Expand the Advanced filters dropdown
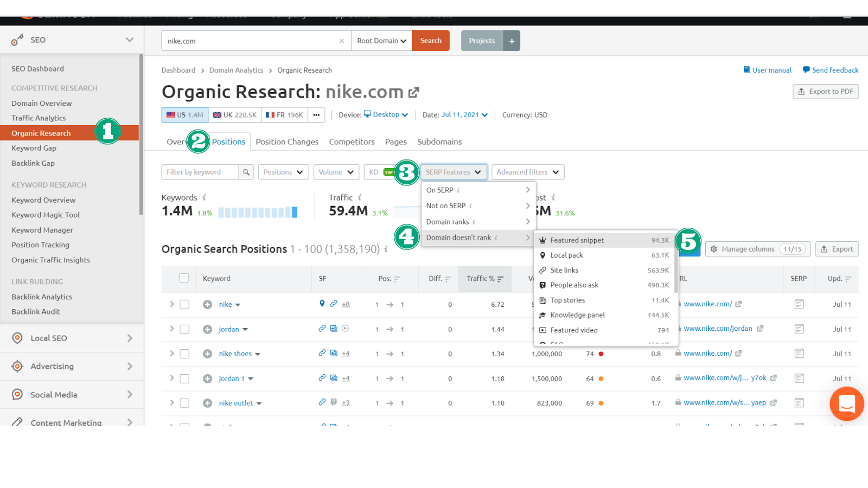 tap(527, 172)
